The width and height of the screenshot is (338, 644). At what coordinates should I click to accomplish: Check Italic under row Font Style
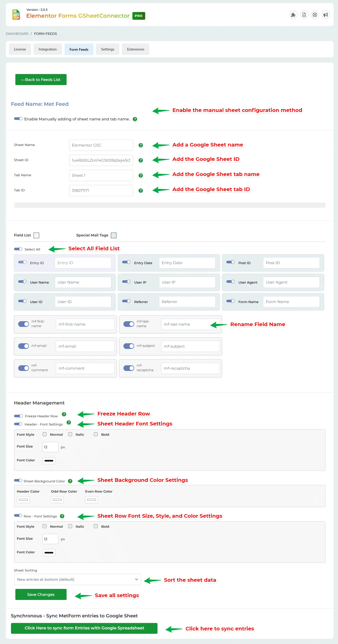point(70,526)
